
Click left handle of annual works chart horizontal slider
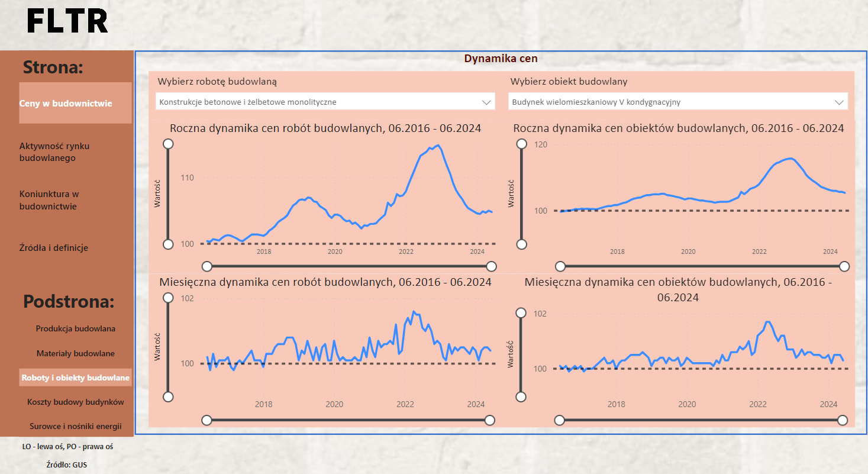click(206, 266)
